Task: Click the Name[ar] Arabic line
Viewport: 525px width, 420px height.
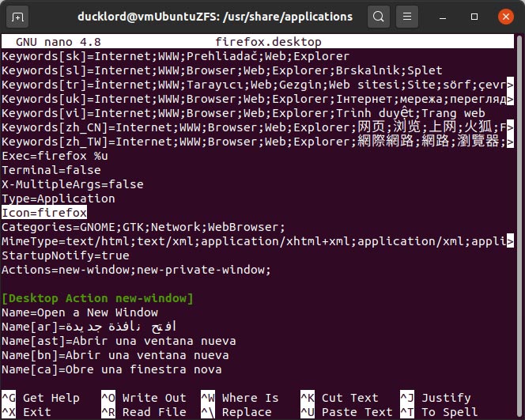Action: 89,327
